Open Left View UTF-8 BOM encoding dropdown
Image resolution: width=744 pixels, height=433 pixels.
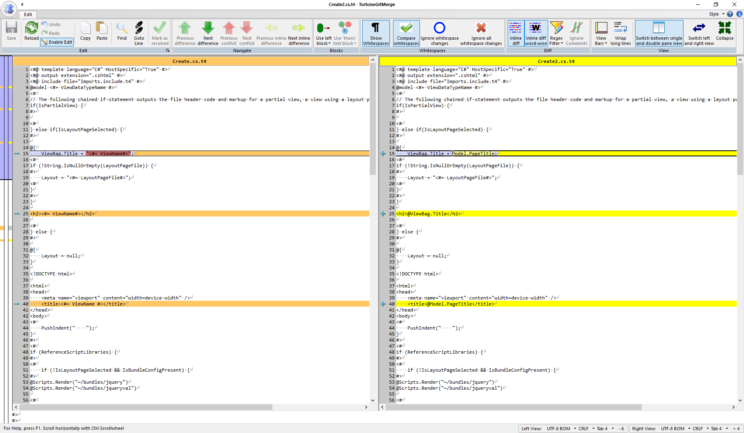click(x=560, y=428)
